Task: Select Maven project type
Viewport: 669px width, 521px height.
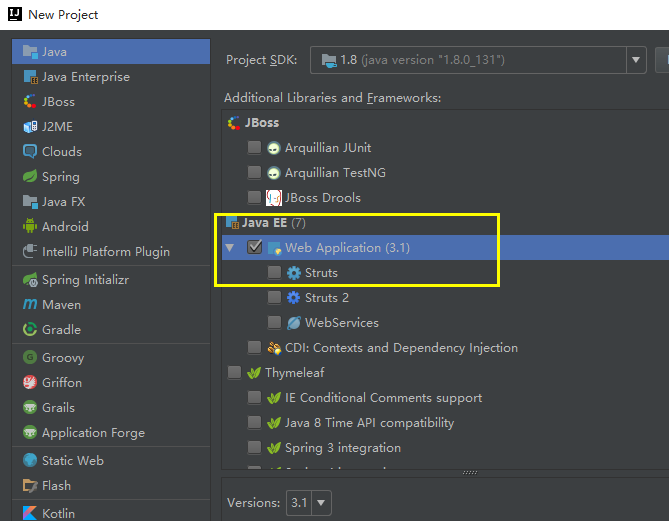Action: click(x=111, y=305)
